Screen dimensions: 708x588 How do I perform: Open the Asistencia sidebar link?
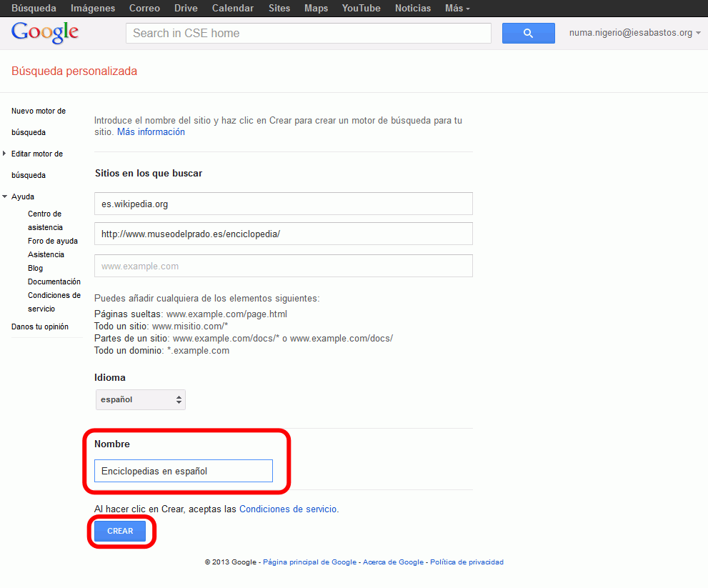[46, 254]
